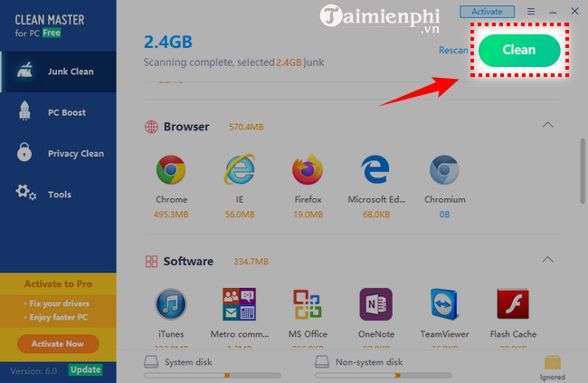Open the TeamViewer junk item

pos(444,304)
